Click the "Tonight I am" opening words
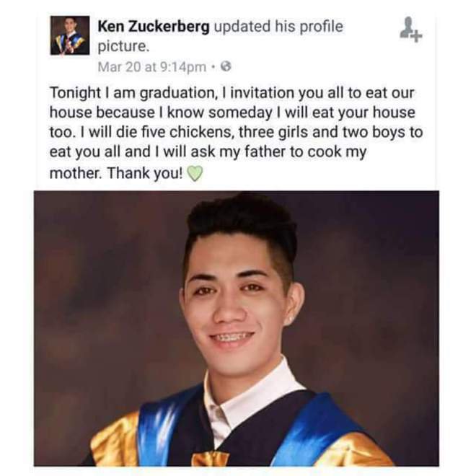 click(93, 93)
